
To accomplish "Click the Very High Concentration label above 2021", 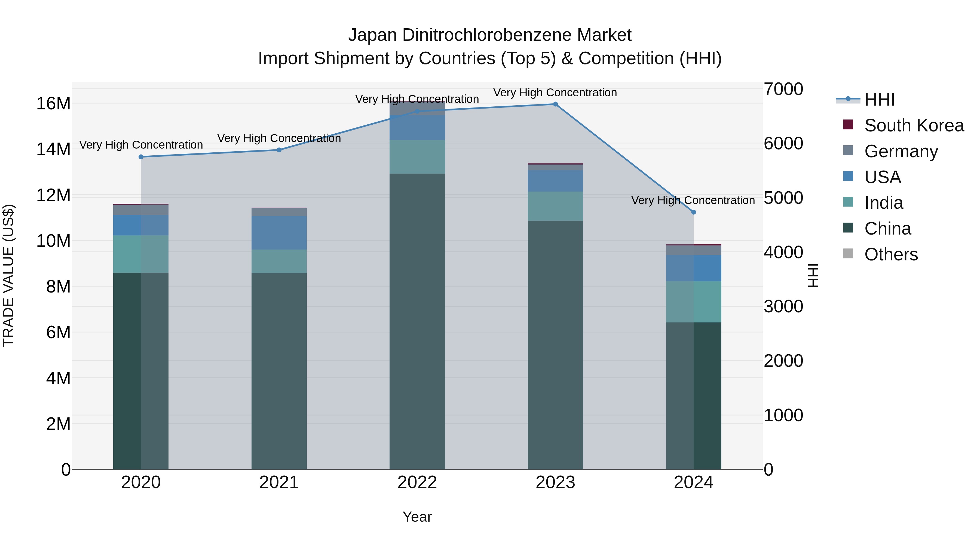I will [279, 138].
